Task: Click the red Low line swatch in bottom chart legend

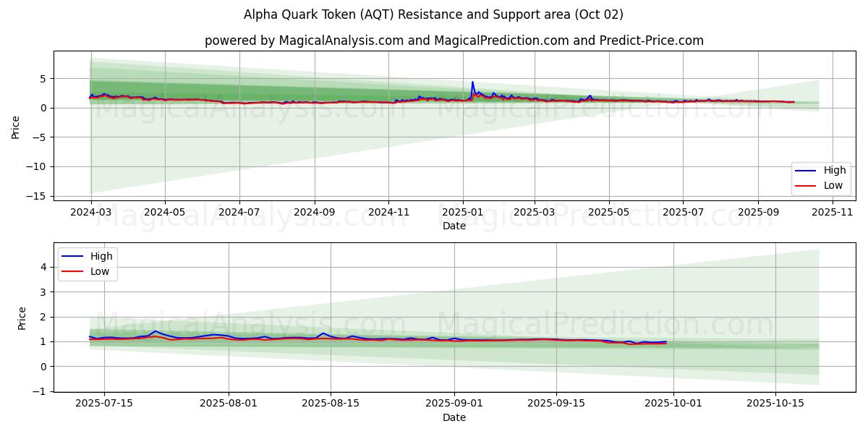Action: (71, 271)
